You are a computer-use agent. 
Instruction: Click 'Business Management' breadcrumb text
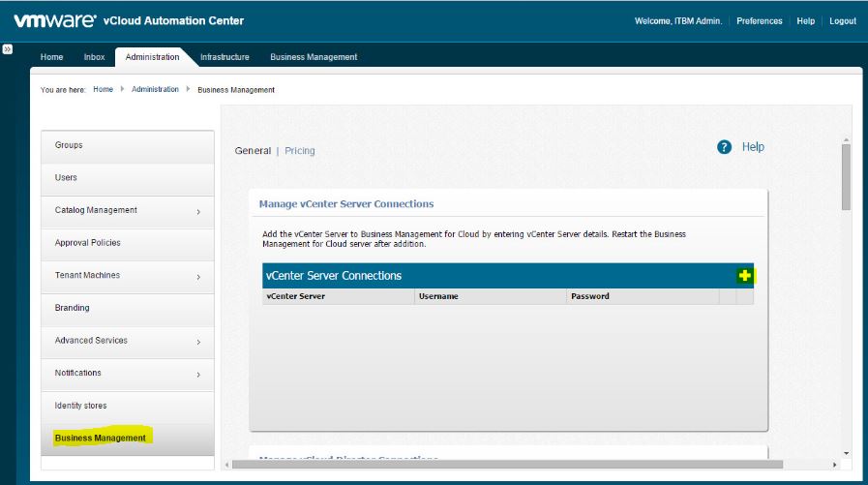[236, 90]
